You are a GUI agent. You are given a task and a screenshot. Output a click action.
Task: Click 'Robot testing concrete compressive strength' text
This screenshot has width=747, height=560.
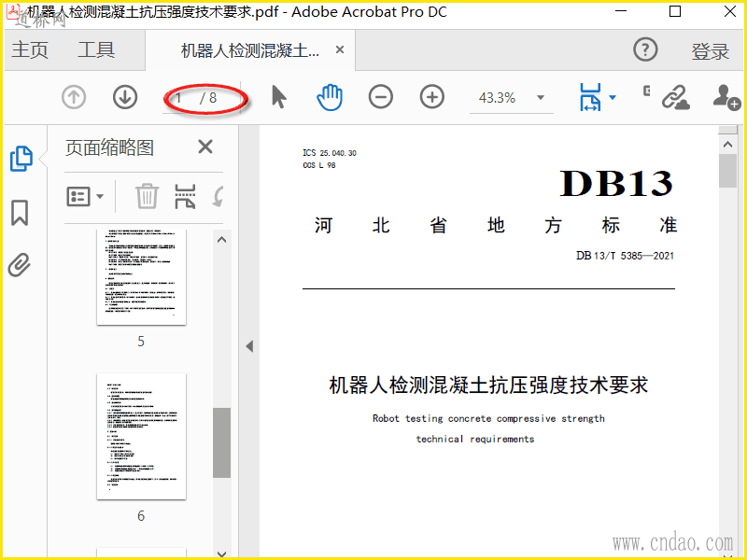tap(488, 418)
